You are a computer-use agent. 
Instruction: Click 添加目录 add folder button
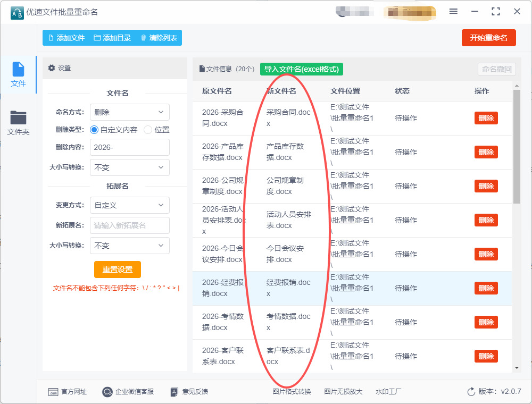[x=112, y=38]
